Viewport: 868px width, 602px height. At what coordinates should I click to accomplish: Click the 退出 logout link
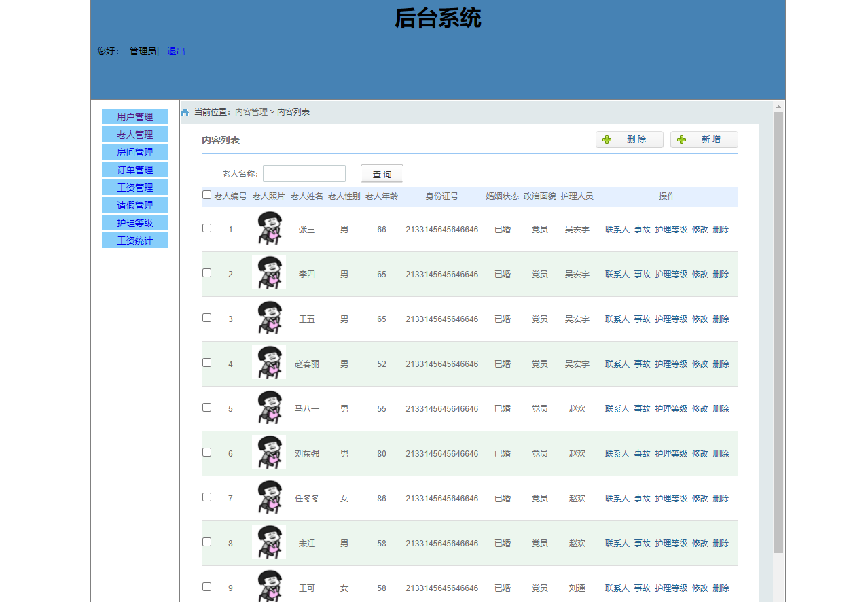point(175,51)
